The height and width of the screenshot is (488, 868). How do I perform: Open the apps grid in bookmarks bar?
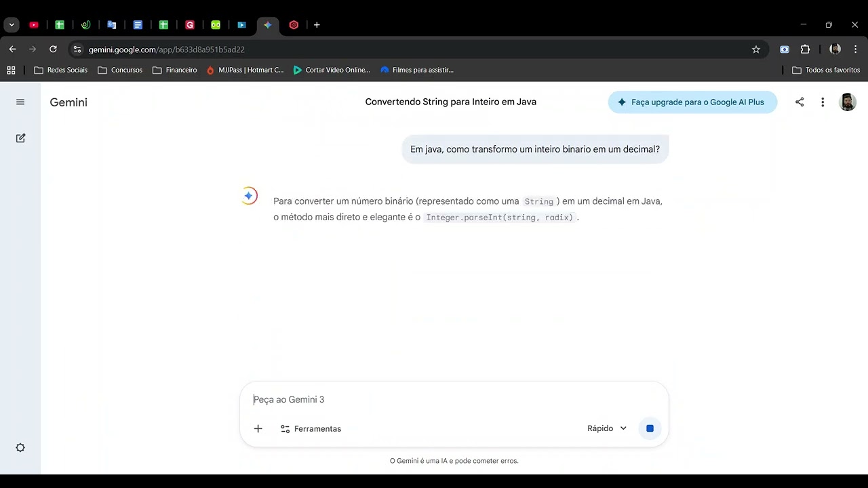(11, 70)
